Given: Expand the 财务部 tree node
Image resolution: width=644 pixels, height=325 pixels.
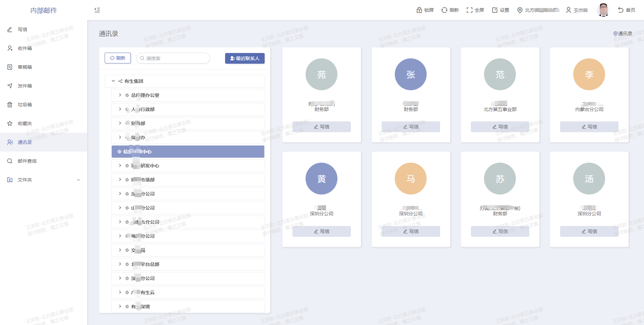Looking at the screenshot, I should tap(120, 123).
